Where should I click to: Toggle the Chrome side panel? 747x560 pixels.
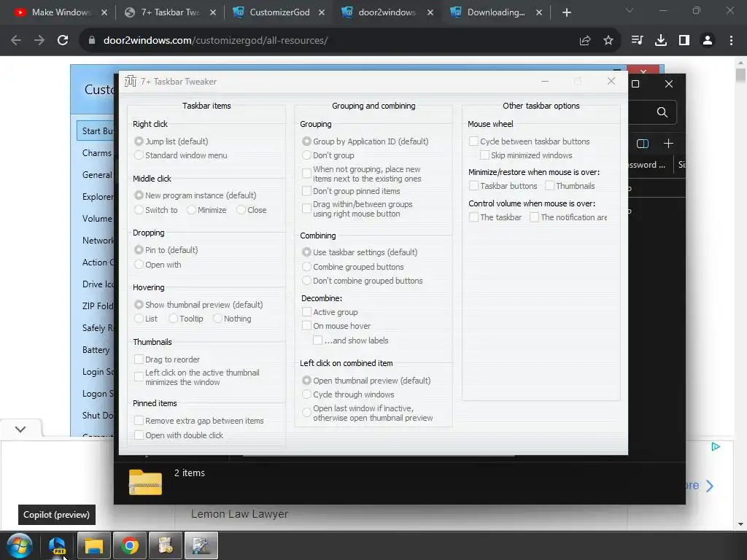click(x=684, y=41)
